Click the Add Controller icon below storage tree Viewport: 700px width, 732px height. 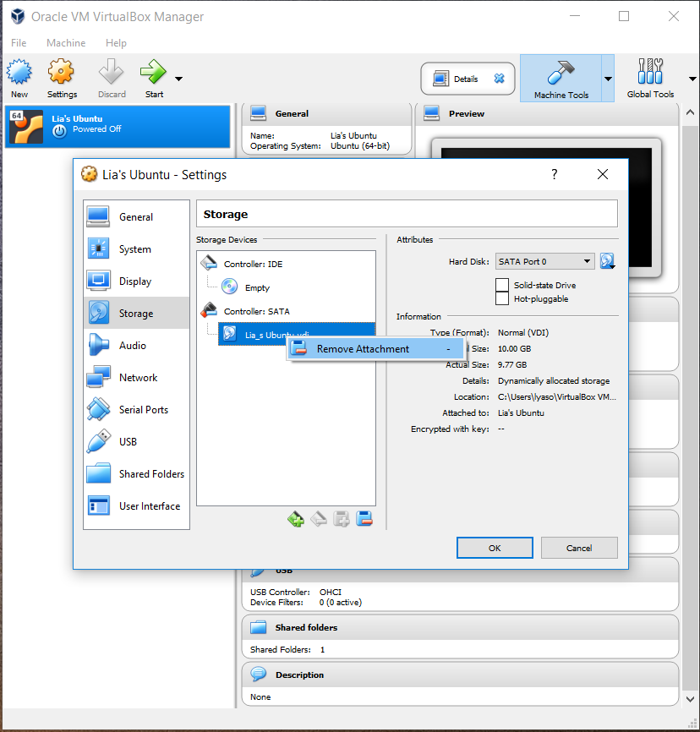click(295, 518)
